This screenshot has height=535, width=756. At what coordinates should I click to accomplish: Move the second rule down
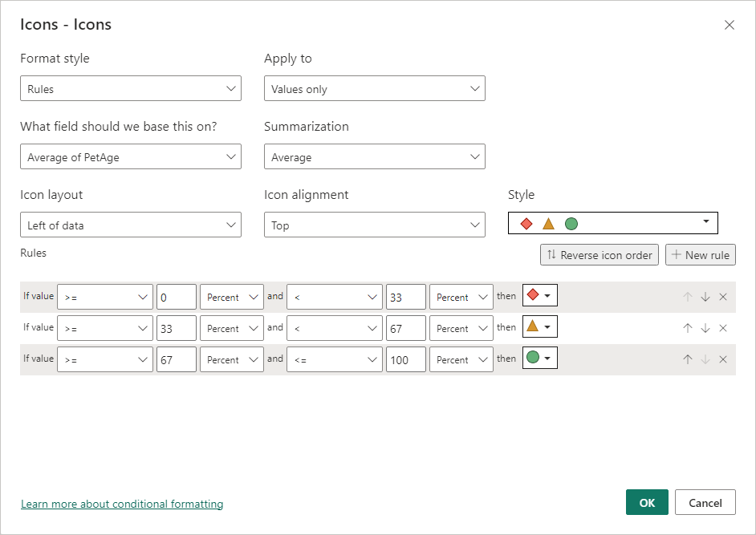click(705, 328)
